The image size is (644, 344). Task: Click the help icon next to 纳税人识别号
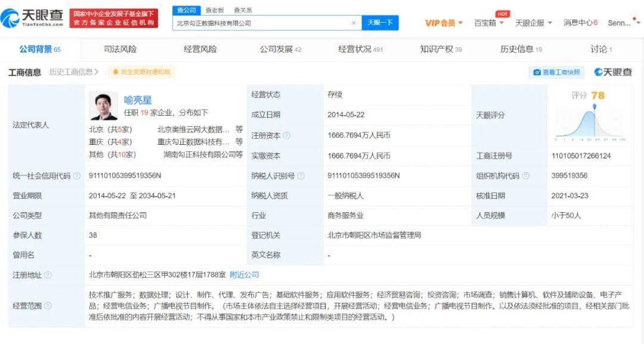tap(301, 176)
